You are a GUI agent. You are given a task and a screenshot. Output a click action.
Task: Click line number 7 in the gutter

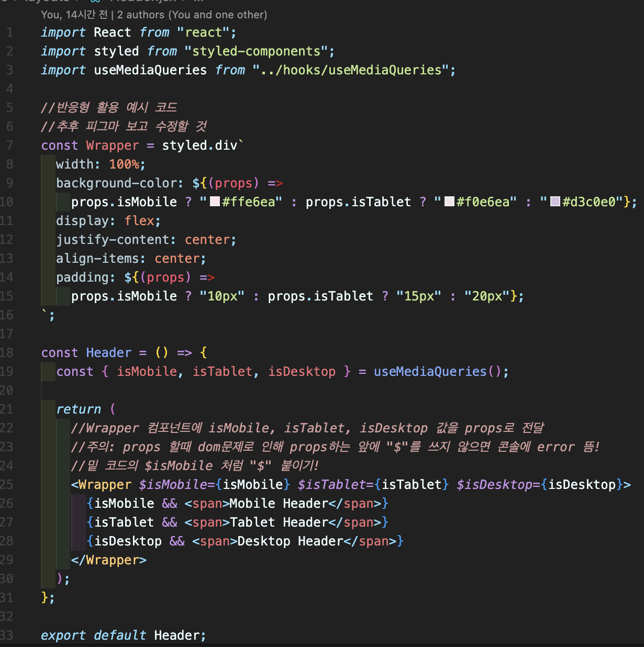point(9,146)
